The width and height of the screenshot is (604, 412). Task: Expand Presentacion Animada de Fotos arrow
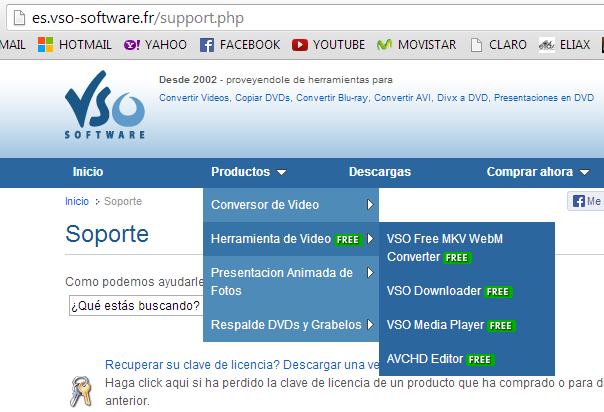point(370,273)
